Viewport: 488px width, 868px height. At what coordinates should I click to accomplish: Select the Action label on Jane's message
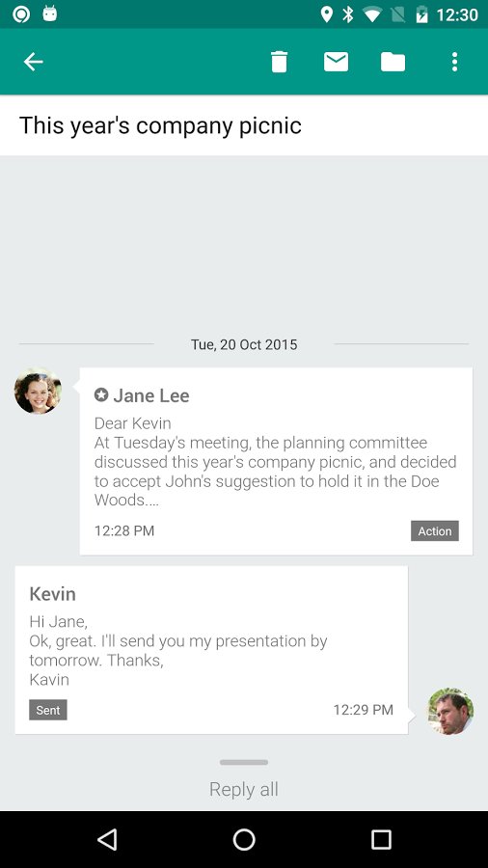[435, 530]
